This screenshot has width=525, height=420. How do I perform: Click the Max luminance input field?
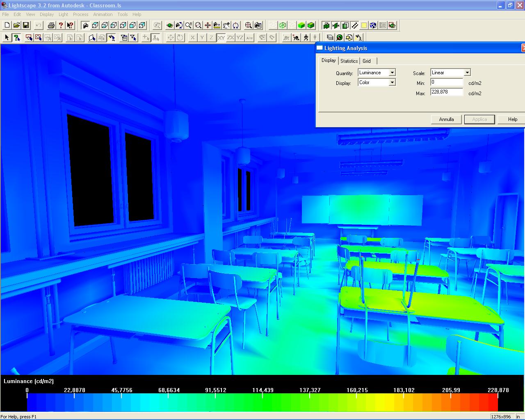tap(446, 92)
